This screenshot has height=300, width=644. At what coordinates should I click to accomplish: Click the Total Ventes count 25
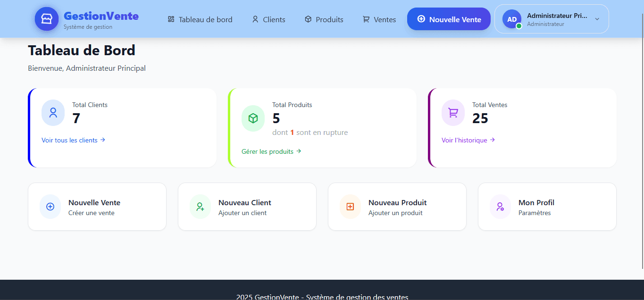480,118
